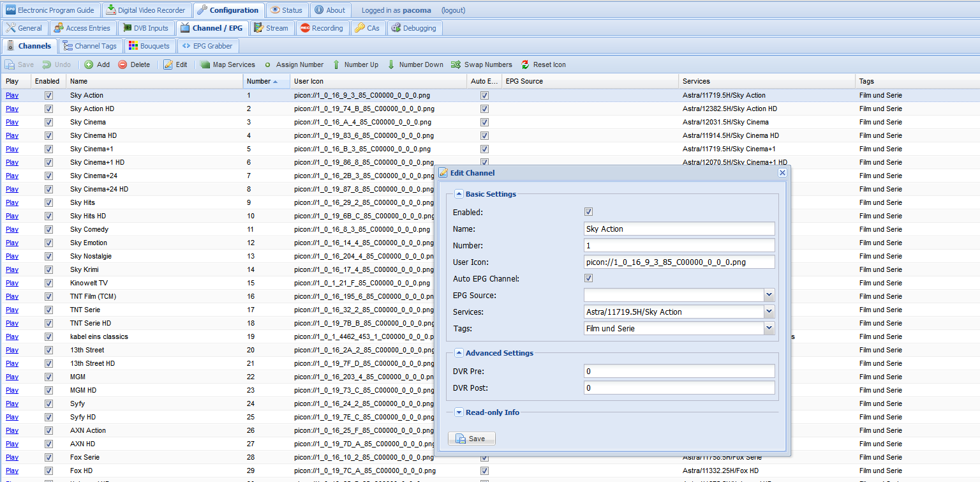This screenshot has height=482, width=980.
Task: Click the Edit toolbar button
Action: coord(175,64)
